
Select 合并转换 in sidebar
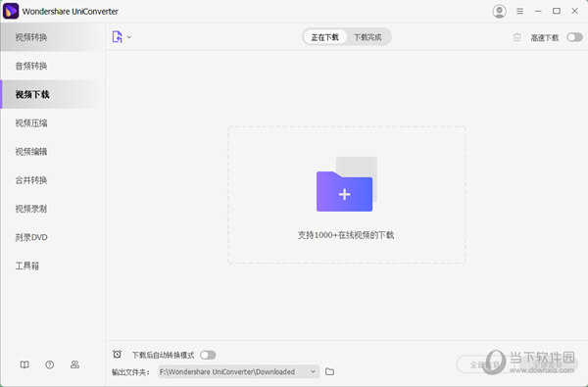[53, 180]
